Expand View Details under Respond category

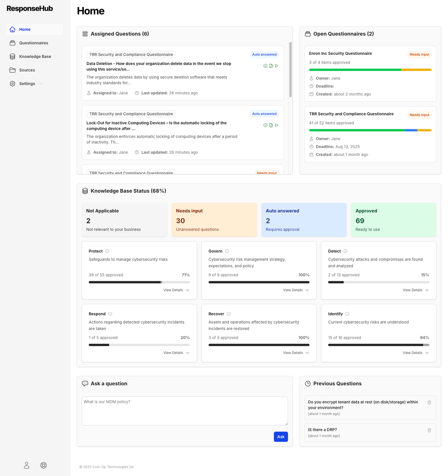pyautogui.click(x=176, y=353)
